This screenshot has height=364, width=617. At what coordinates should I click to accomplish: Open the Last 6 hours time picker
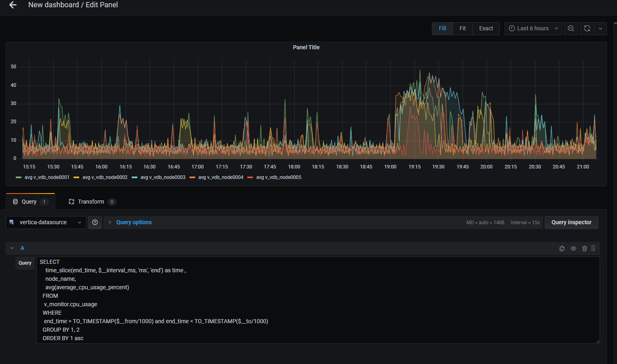[x=533, y=28]
